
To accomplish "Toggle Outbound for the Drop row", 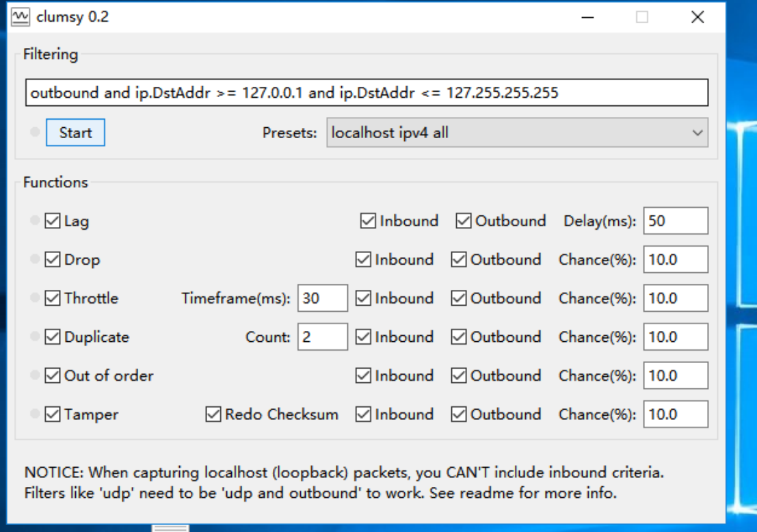I will (x=458, y=260).
